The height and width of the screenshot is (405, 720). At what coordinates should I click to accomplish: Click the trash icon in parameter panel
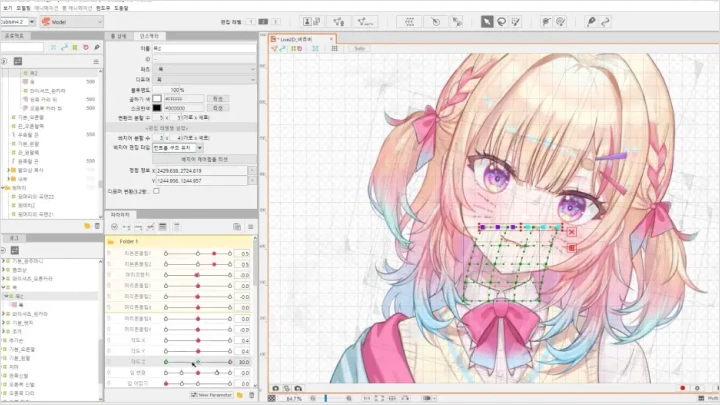[250, 394]
